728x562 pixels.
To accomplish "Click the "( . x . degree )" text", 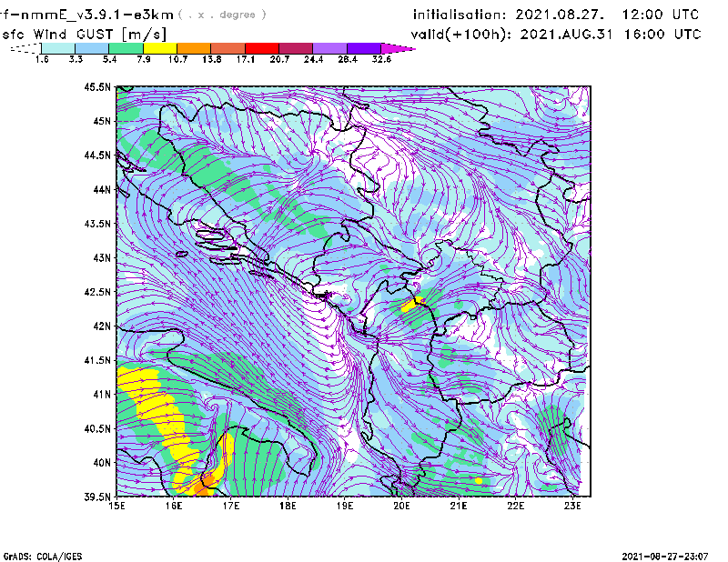I will pos(222,15).
